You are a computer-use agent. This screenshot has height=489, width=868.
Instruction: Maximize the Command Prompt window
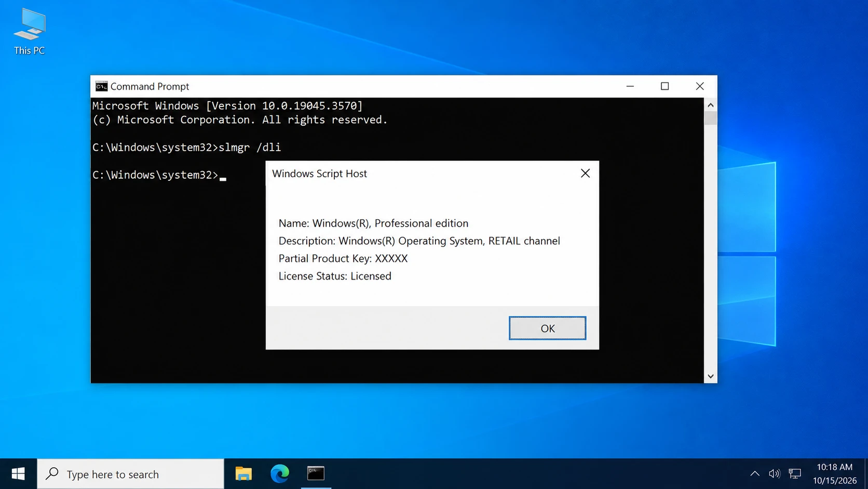(x=664, y=86)
